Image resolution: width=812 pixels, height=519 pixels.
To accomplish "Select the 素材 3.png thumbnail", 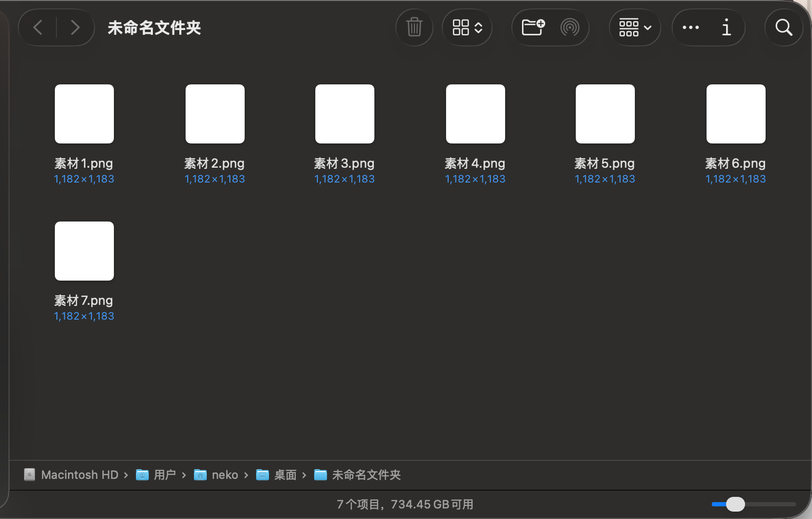I will pos(345,114).
